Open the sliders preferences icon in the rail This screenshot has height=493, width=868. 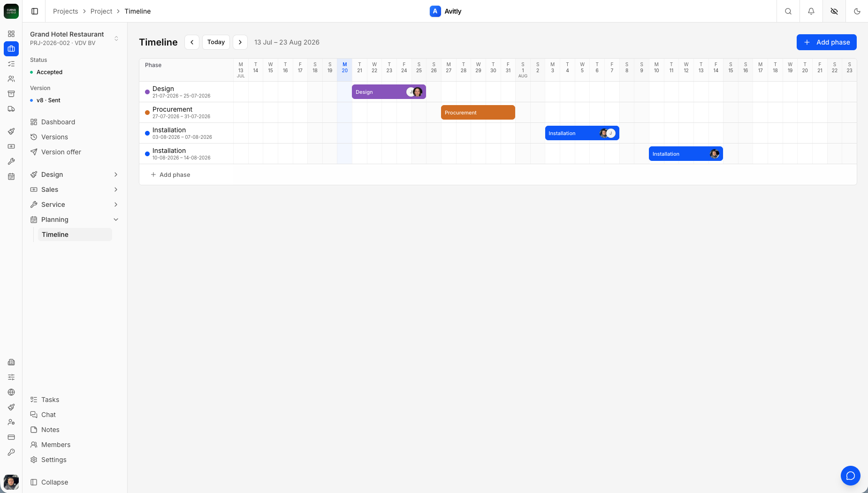(11, 377)
